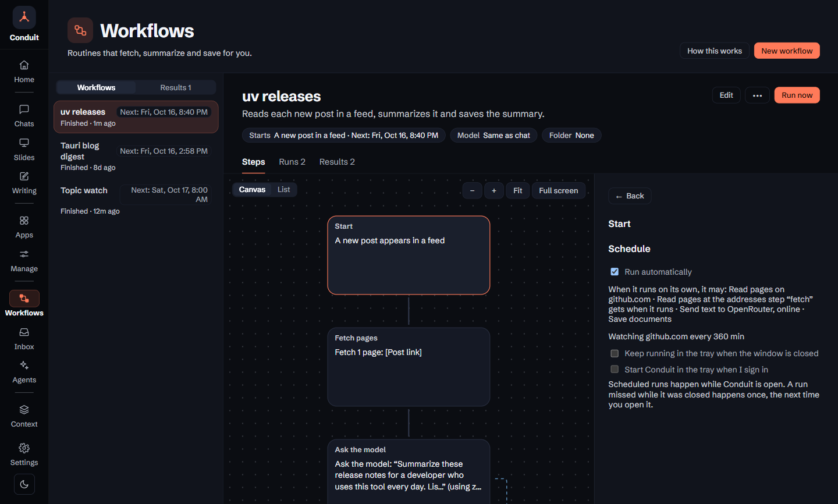This screenshot has height=504, width=838.
Task: Toggle dark mode with the moon icon
Action: tap(24, 484)
